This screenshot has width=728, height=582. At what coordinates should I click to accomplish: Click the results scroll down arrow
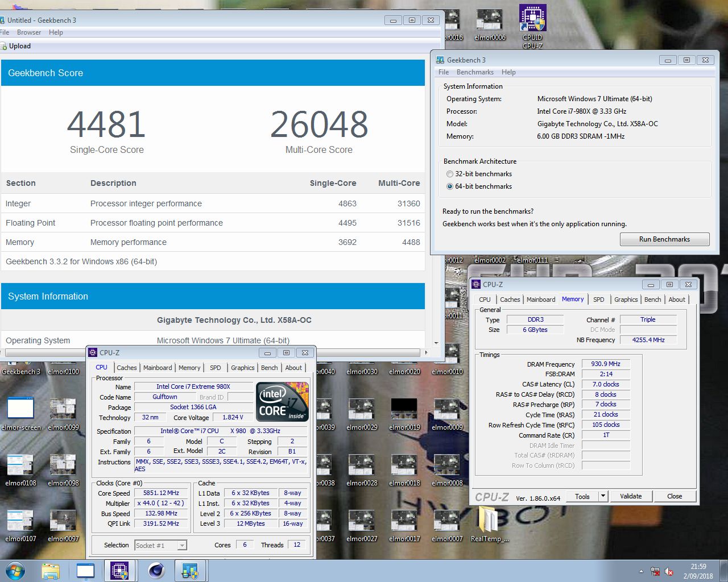point(436,343)
